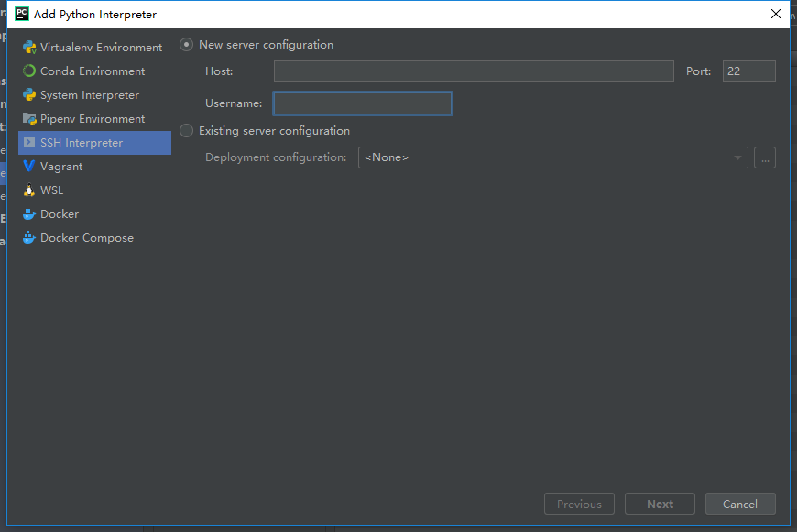Viewport: 797px width, 532px height.
Task: Click the Port number field
Action: [748, 71]
